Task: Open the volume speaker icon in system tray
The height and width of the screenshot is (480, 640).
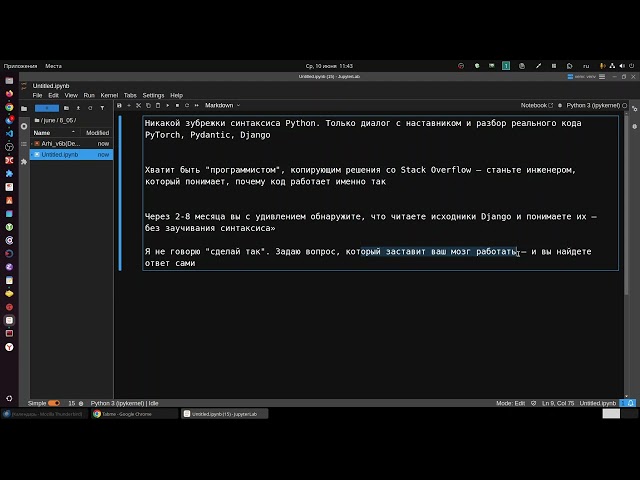Action: [x=622, y=66]
